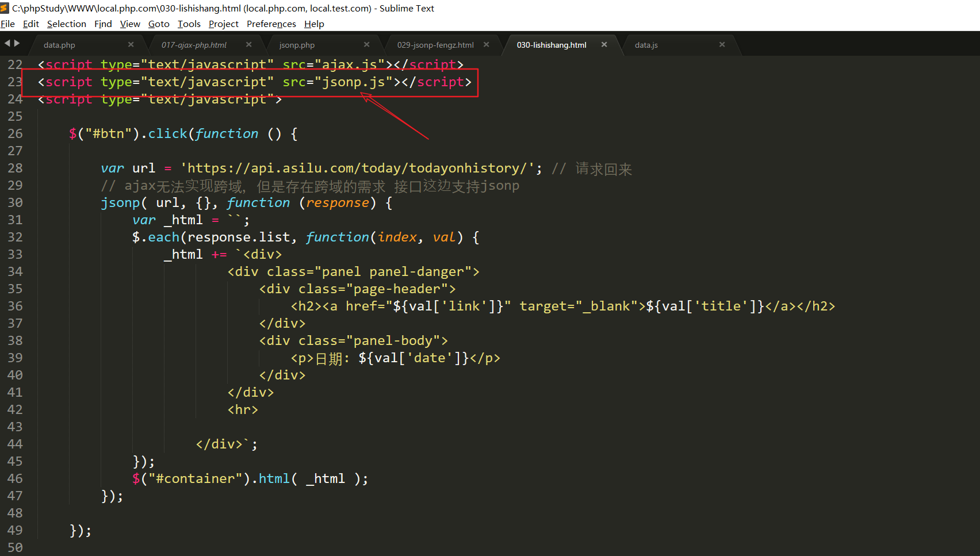980x556 pixels.
Task: Open the Preferences menu
Action: click(x=271, y=24)
